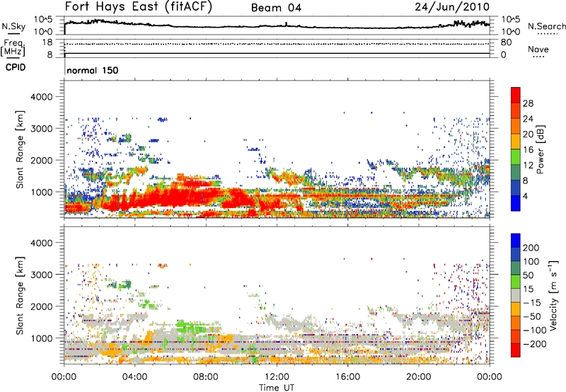Click the 'Slant Range [km]' label of power panel
Screen dimensions: 566x392
20,149
